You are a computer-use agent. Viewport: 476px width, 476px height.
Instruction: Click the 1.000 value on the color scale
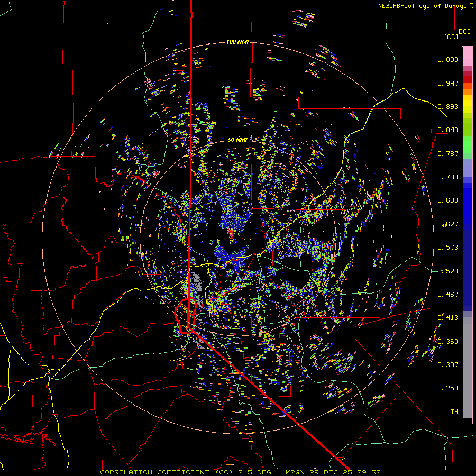[448, 59]
